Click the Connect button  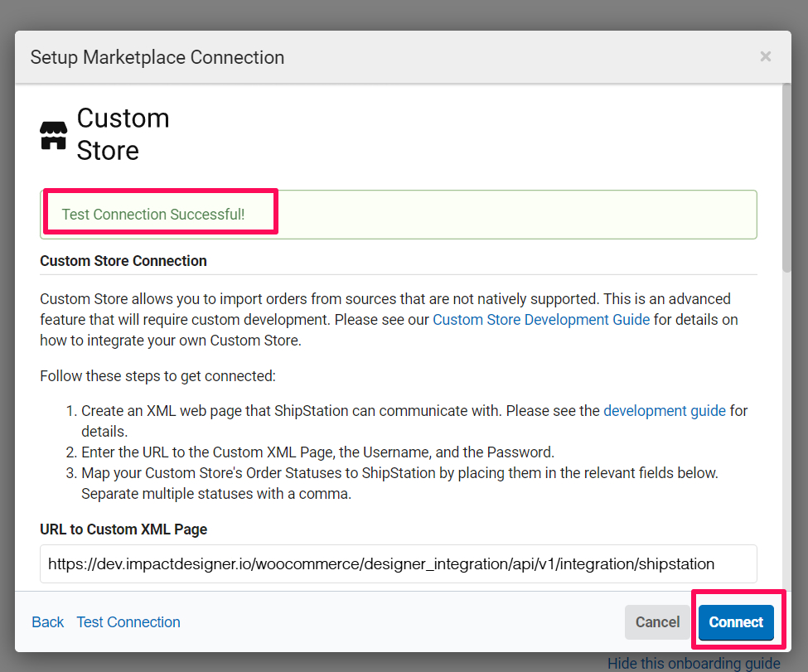[736, 622]
